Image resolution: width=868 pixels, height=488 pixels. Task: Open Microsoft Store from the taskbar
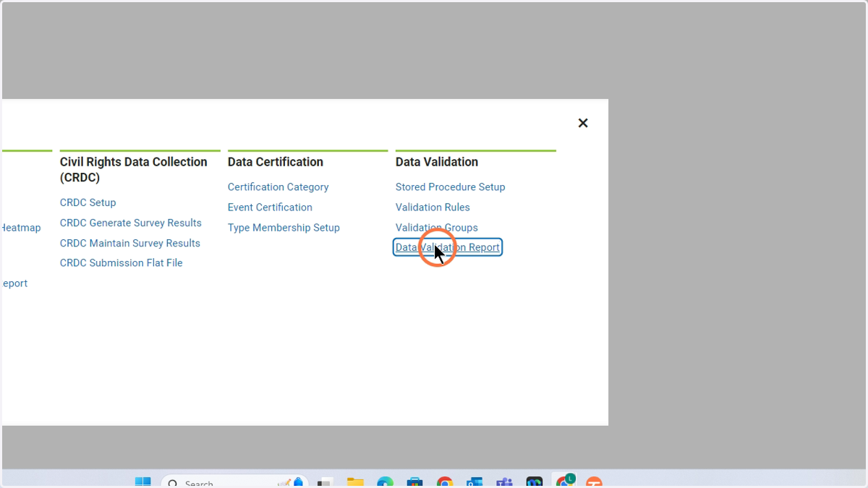click(414, 482)
